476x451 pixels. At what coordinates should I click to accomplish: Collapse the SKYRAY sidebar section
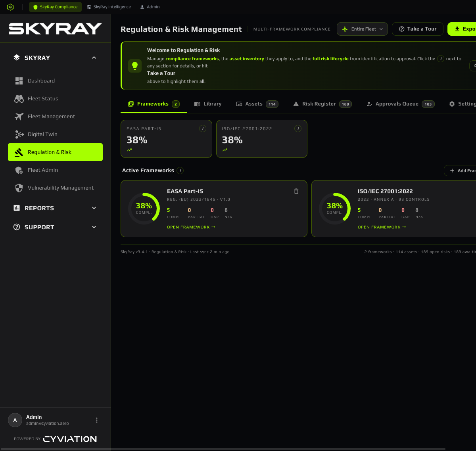tap(94, 58)
